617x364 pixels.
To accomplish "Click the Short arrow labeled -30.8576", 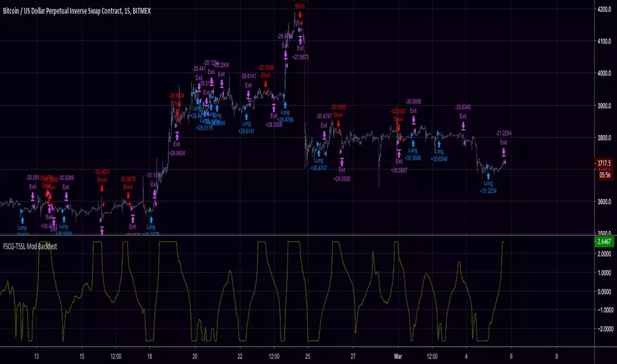I will [128, 195].
